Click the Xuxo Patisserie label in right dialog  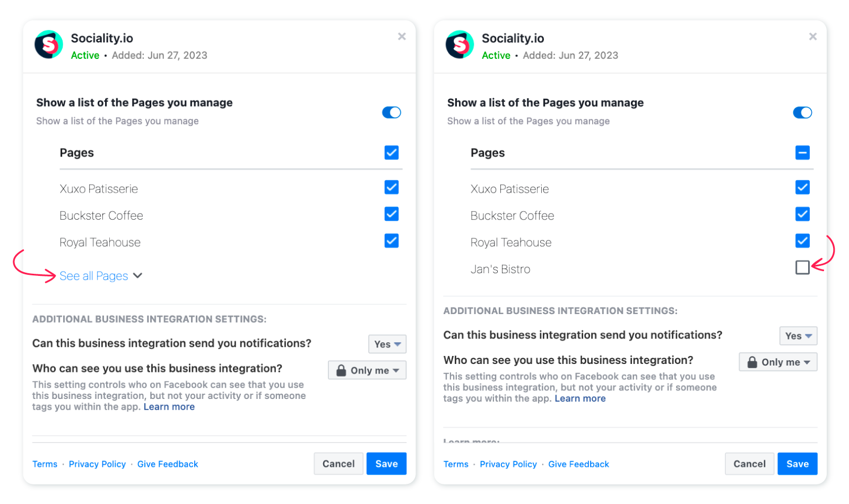[509, 189]
